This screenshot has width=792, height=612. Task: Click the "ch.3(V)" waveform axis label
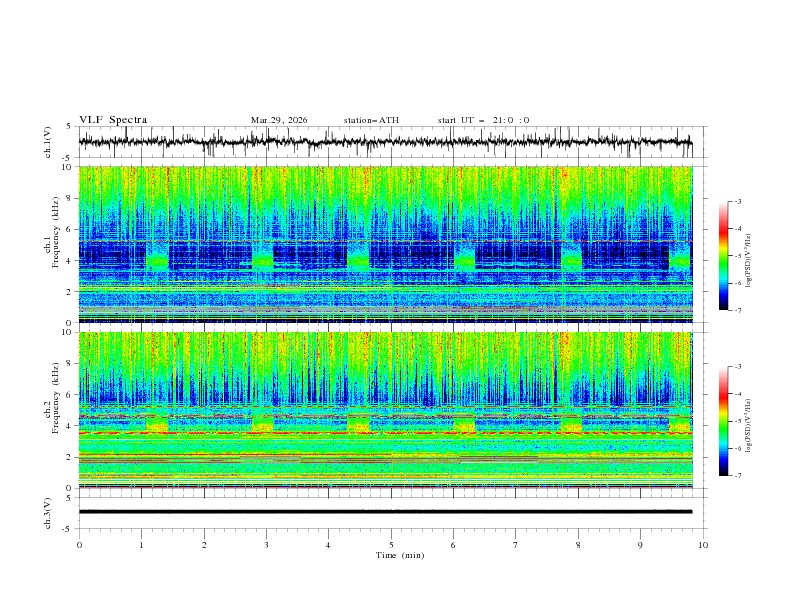tap(48, 513)
